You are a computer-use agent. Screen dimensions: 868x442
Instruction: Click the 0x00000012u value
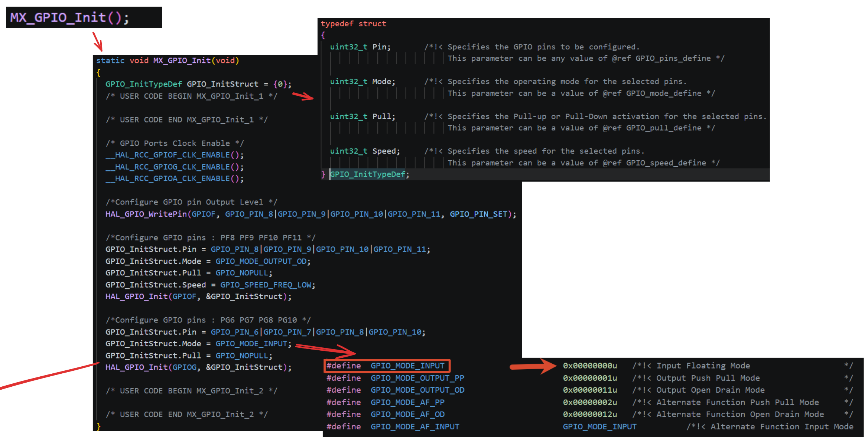(x=590, y=414)
